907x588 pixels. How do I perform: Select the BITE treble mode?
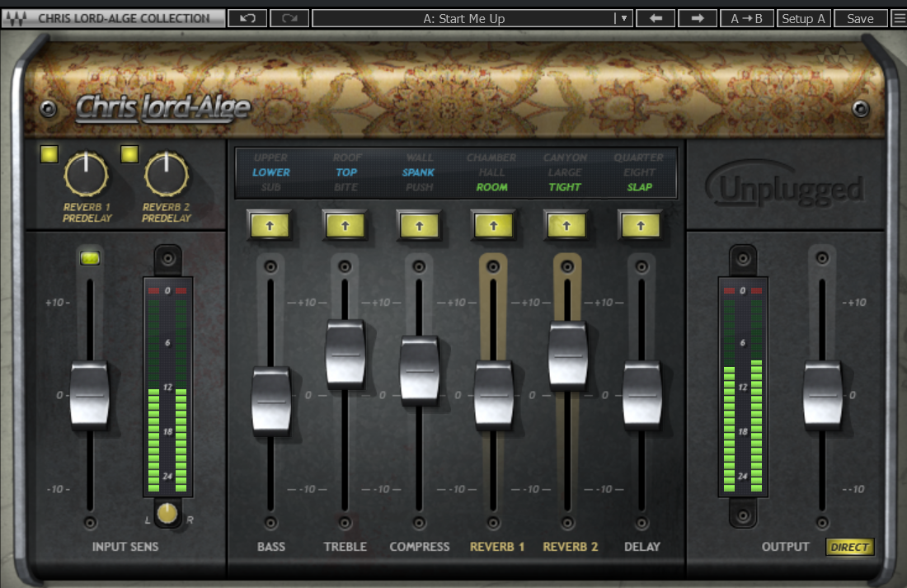pyautogui.click(x=346, y=187)
